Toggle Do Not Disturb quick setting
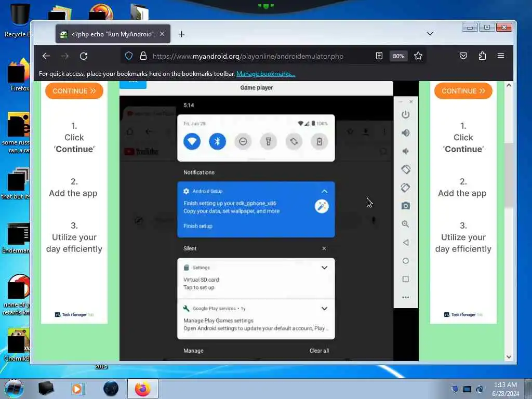This screenshot has height=399, width=532. click(243, 141)
